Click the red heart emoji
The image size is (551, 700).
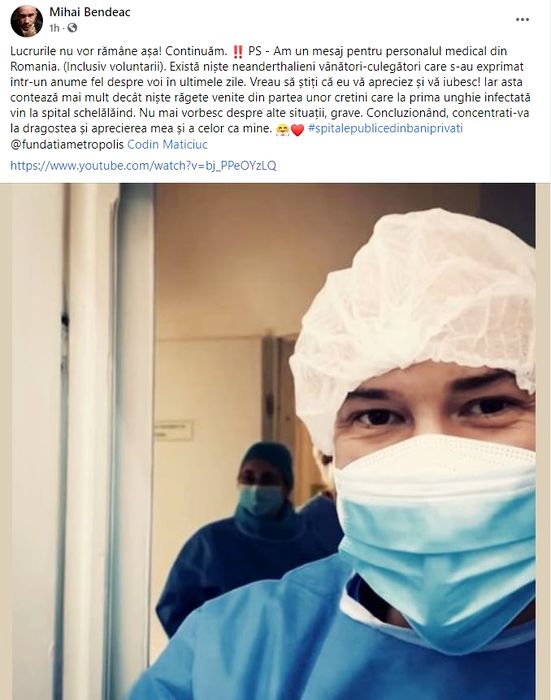[x=297, y=129]
